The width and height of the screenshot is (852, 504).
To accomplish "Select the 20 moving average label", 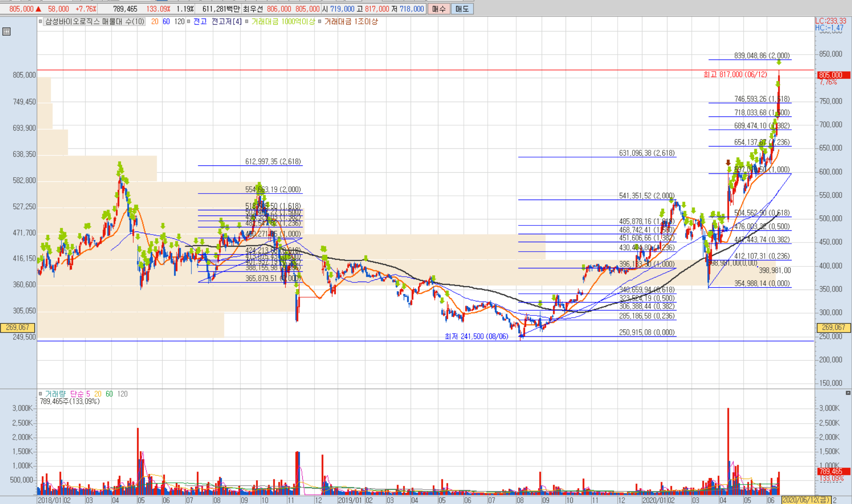I will pyautogui.click(x=155, y=22).
